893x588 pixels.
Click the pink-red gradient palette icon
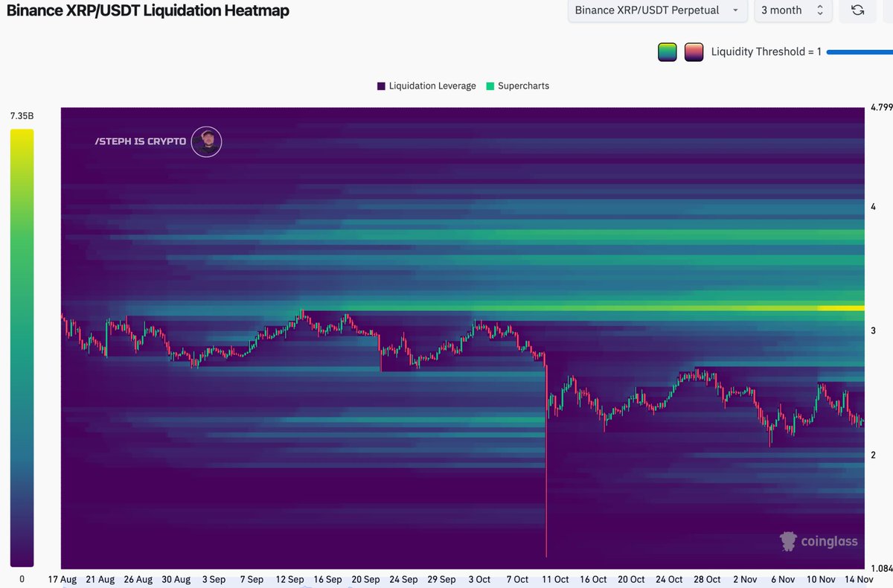click(694, 51)
